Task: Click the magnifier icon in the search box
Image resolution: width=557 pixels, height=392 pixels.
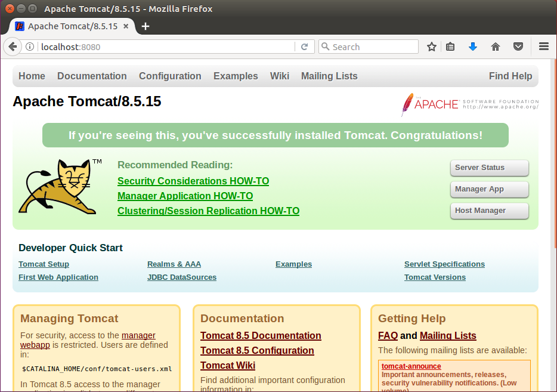Action: 326,47
